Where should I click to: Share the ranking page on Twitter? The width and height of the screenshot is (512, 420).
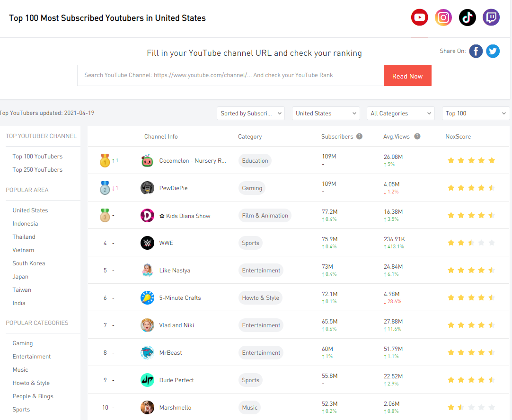coord(493,51)
